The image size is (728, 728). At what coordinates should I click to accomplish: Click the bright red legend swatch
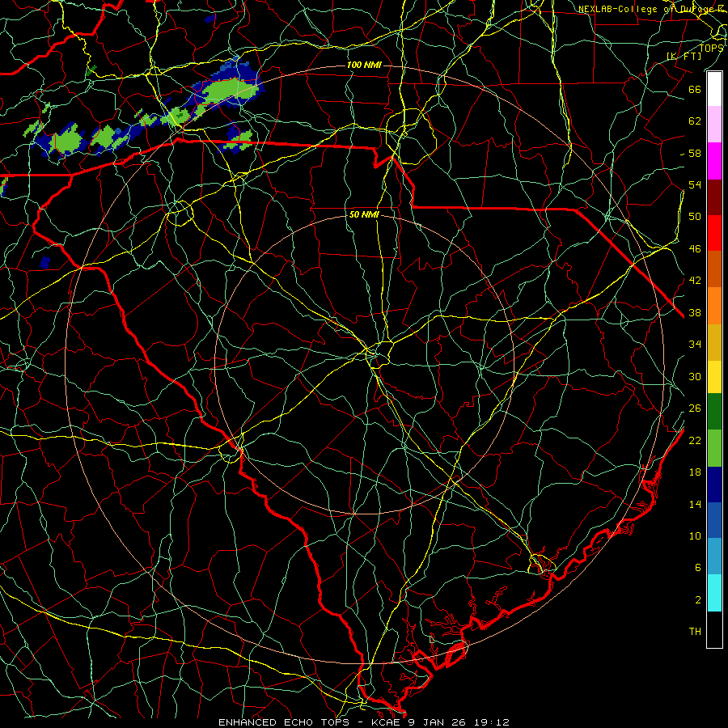point(714,233)
